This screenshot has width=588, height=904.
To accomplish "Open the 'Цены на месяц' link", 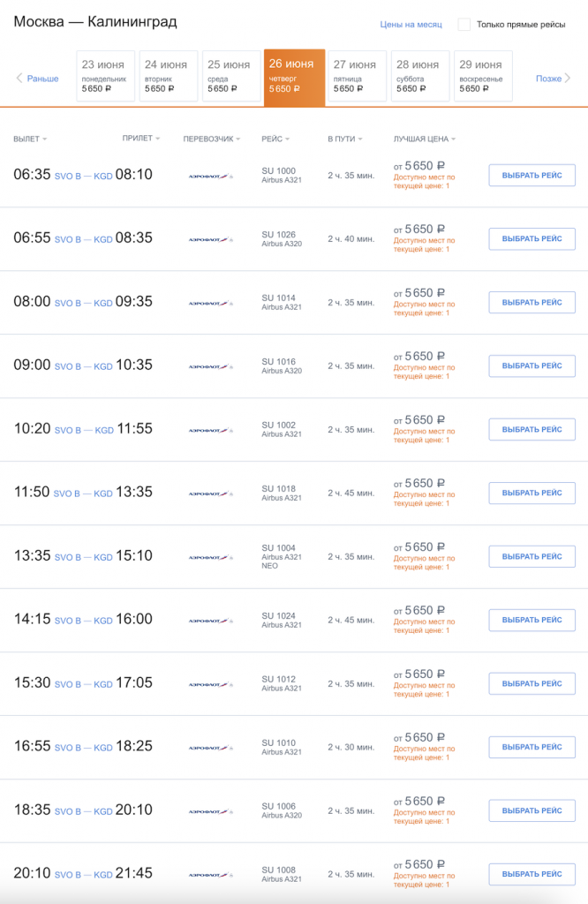I will point(411,25).
